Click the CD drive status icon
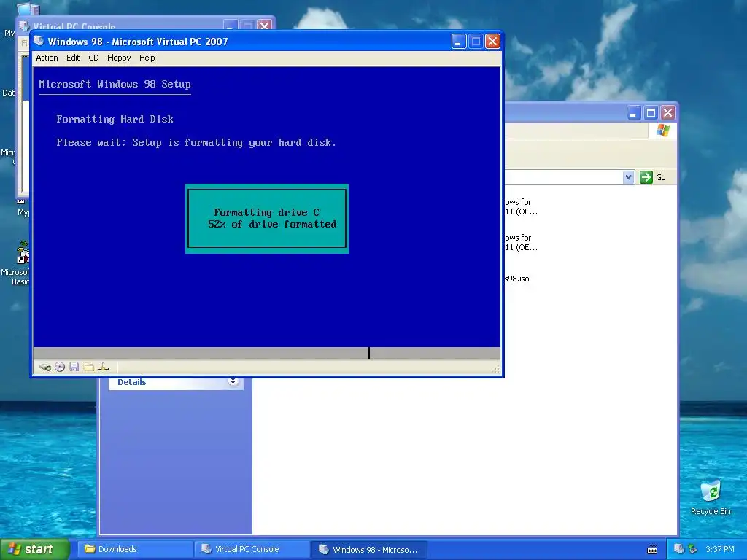The image size is (747, 560). click(60, 367)
